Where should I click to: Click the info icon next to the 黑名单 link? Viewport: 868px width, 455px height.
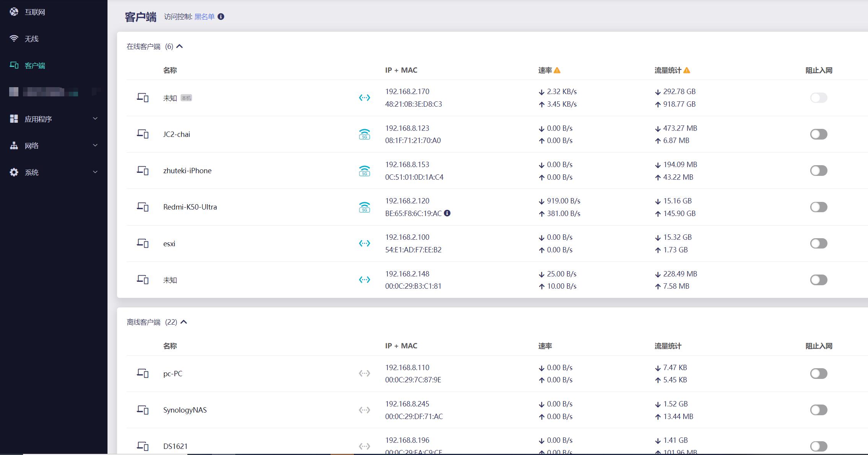pyautogui.click(x=220, y=17)
